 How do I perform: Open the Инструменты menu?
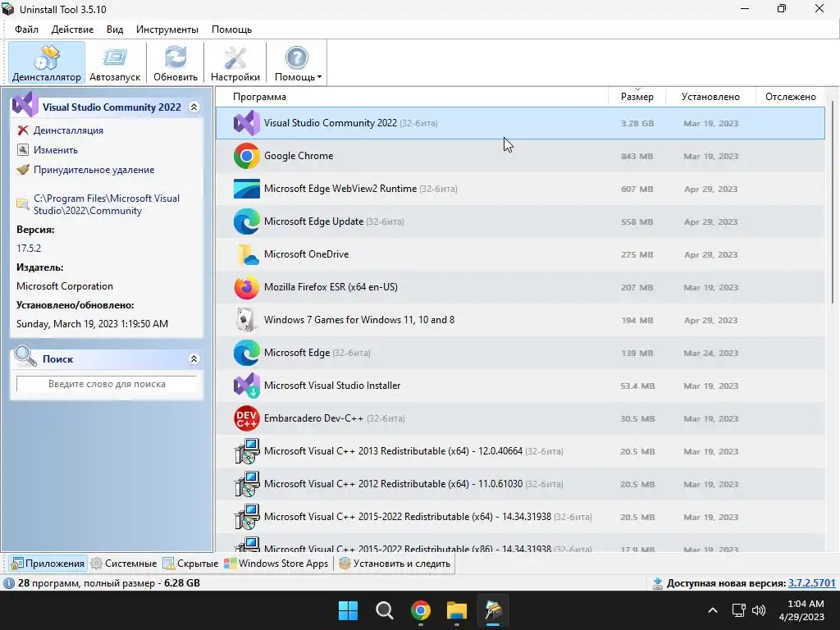point(167,30)
